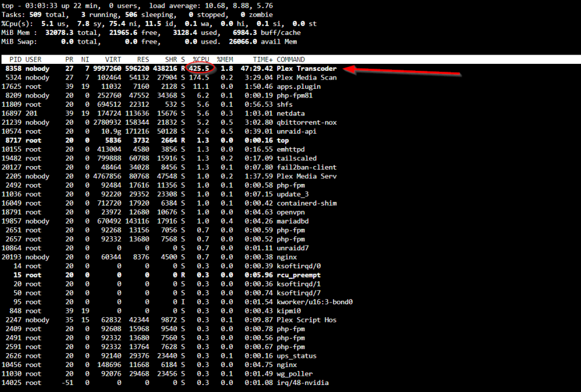The height and width of the screenshot is (392, 581).
Task: Click the %CPU column header
Action: tap(201, 60)
